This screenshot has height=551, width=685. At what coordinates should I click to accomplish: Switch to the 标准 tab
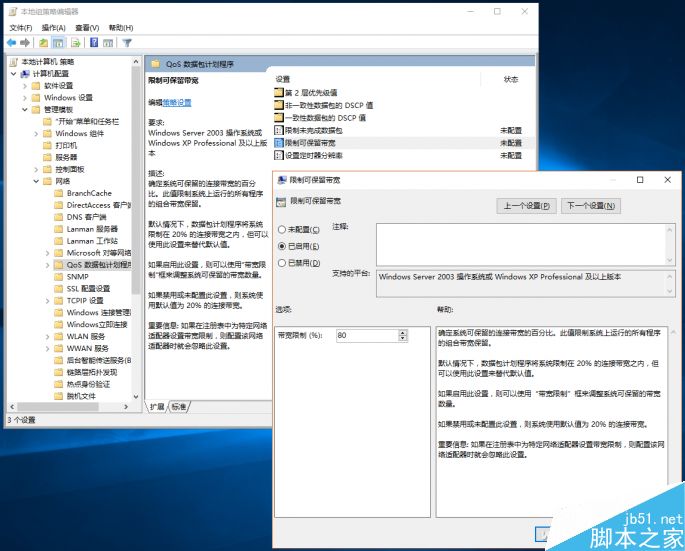(x=178, y=407)
